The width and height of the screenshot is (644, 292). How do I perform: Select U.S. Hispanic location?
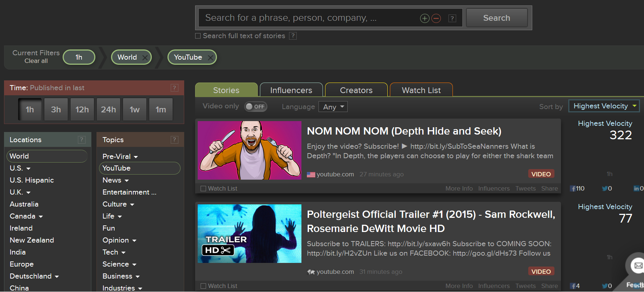[x=32, y=180]
